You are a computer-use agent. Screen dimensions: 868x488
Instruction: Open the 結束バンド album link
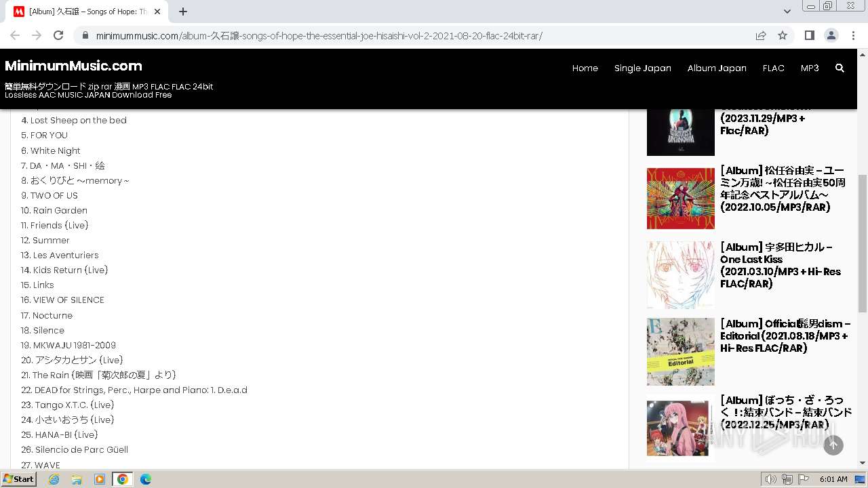click(x=786, y=413)
